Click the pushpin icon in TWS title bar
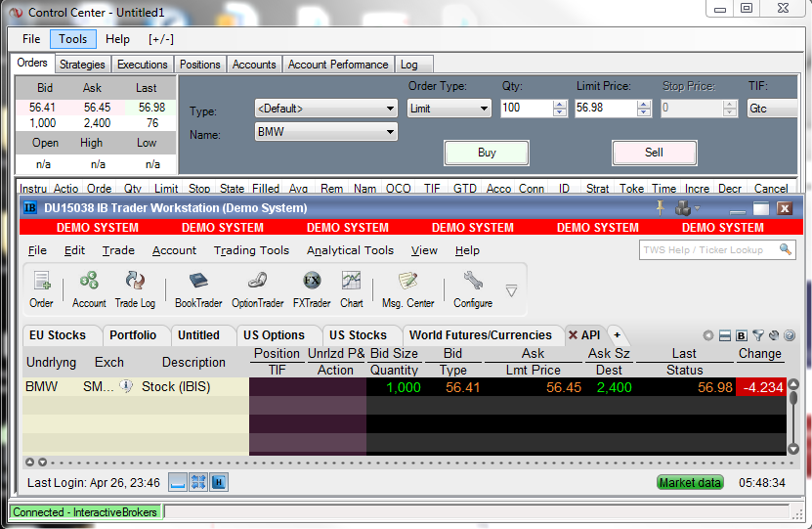 (x=660, y=208)
